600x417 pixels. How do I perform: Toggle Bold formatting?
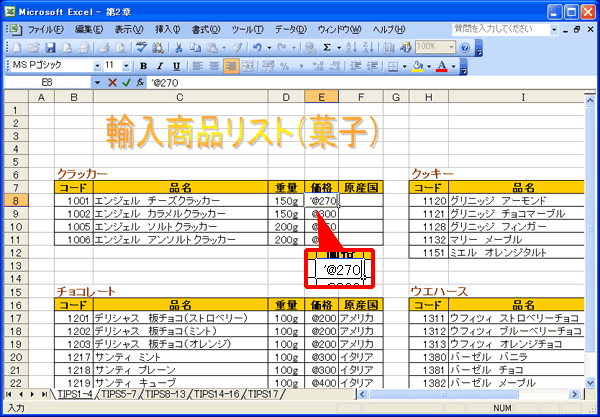[143, 66]
